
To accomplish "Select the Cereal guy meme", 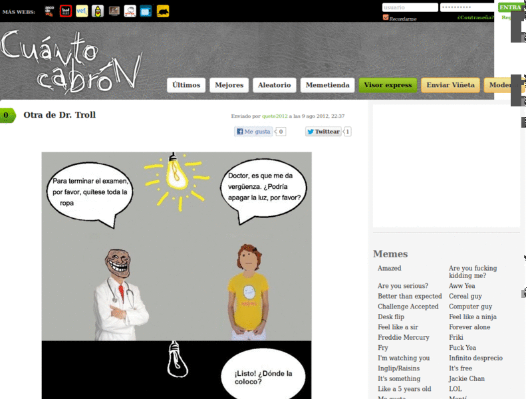I will [465, 296].
